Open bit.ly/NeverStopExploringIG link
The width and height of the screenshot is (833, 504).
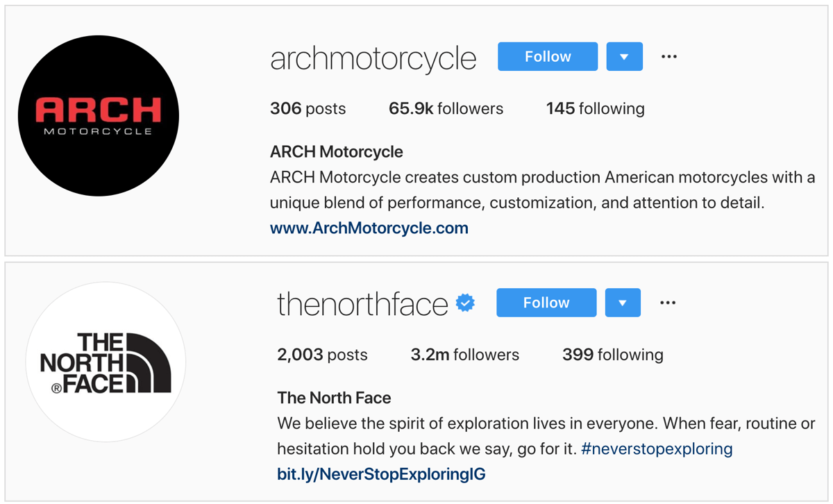pyautogui.click(x=381, y=474)
